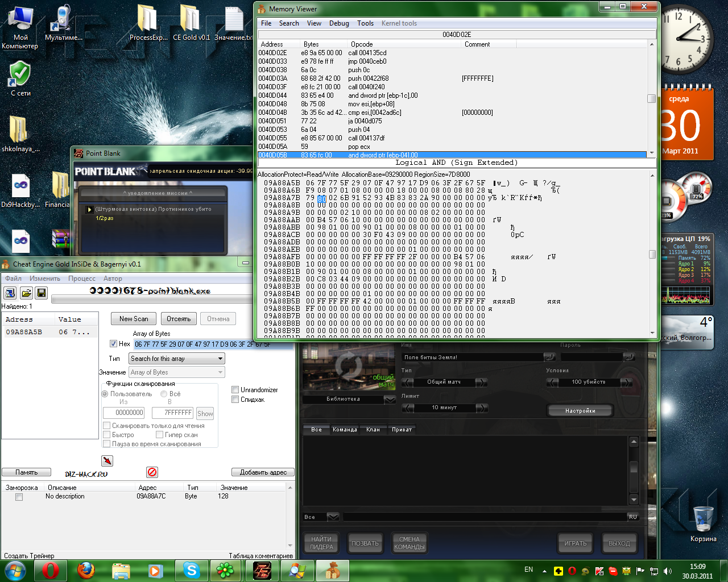Click the disassembler vertical scrollbar thumb
Screen dimensions: 728x582
pyautogui.click(x=651, y=98)
